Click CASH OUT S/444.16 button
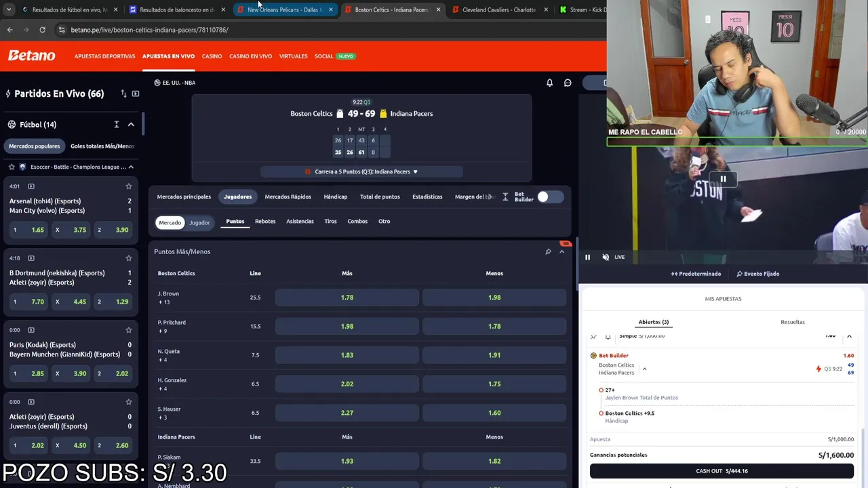Image resolution: width=868 pixels, height=488 pixels. [x=722, y=471]
